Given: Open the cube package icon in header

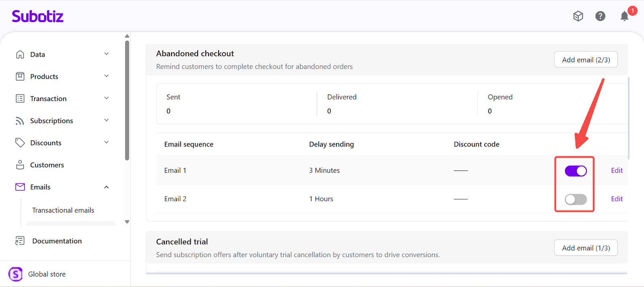Looking at the screenshot, I should pos(578,16).
